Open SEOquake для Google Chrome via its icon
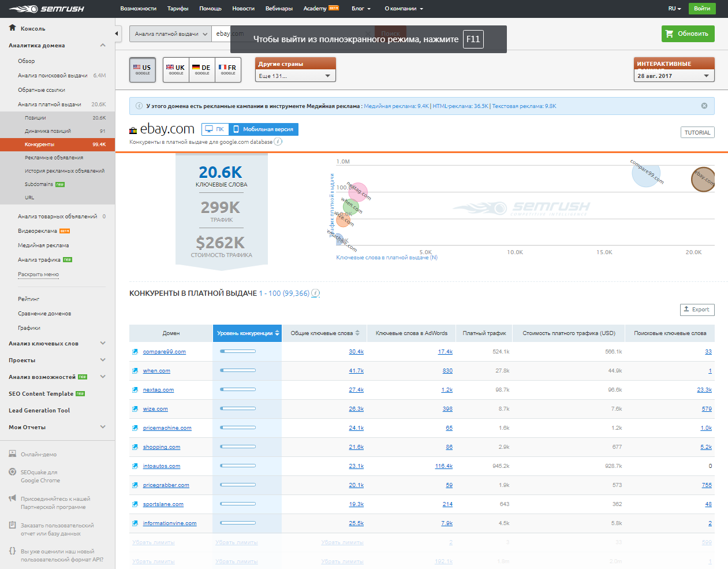 tap(13, 472)
